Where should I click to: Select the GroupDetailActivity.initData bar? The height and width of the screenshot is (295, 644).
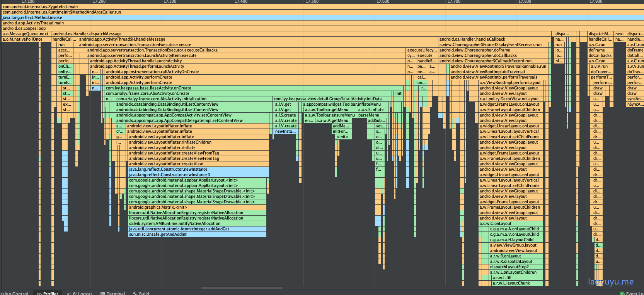(333, 99)
